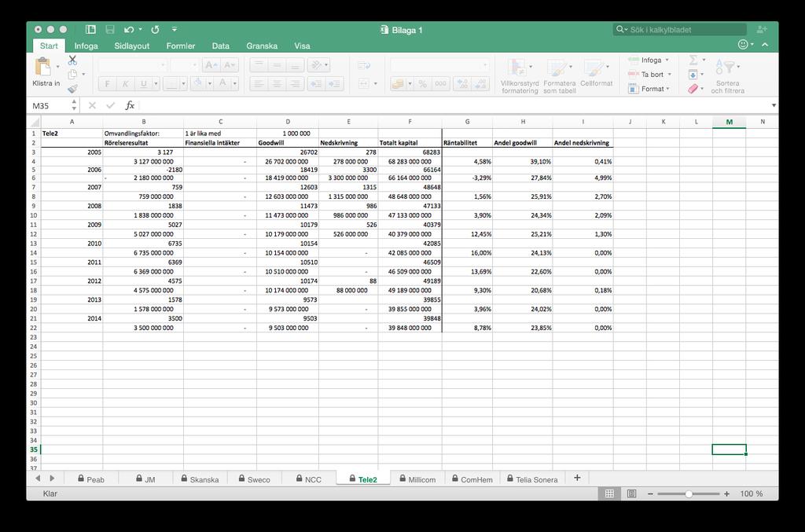Click the Klistra in paste icon

(x=43, y=68)
